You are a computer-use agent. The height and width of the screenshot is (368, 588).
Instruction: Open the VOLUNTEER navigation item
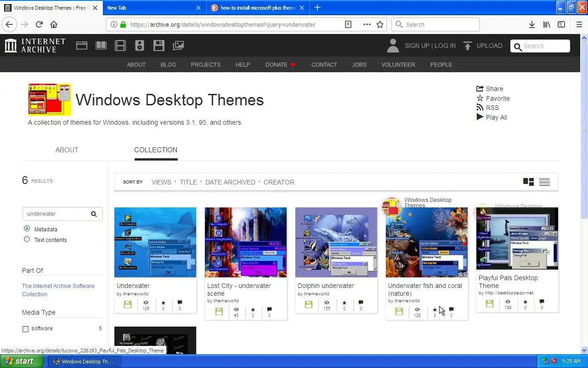(398, 65)
